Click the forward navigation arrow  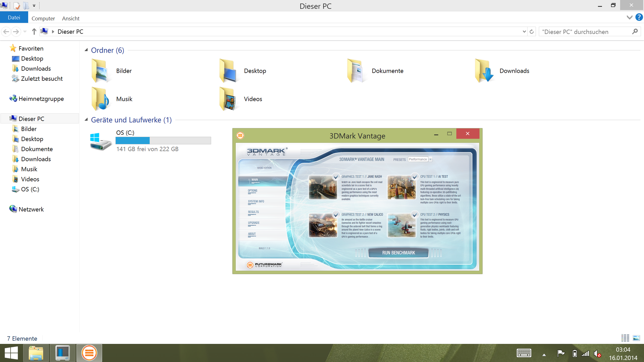pos(16,32)
